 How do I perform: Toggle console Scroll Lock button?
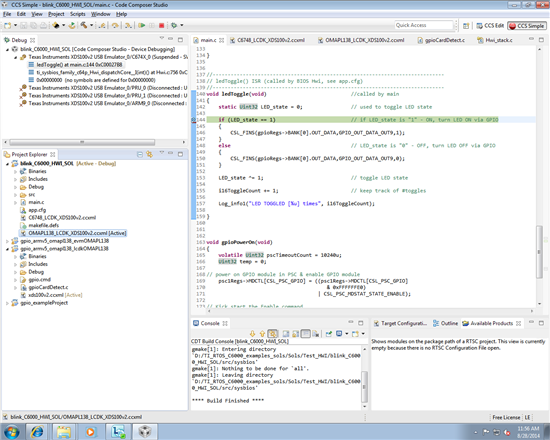[x=296, y=334]
